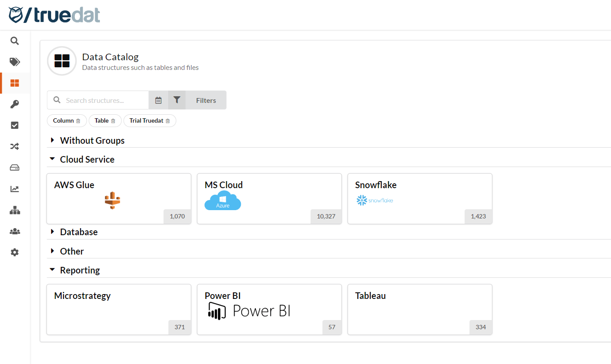The image size is (611, 364).
Task: Open the settings gear icon in sidebar
Action: tap(15, 252)
